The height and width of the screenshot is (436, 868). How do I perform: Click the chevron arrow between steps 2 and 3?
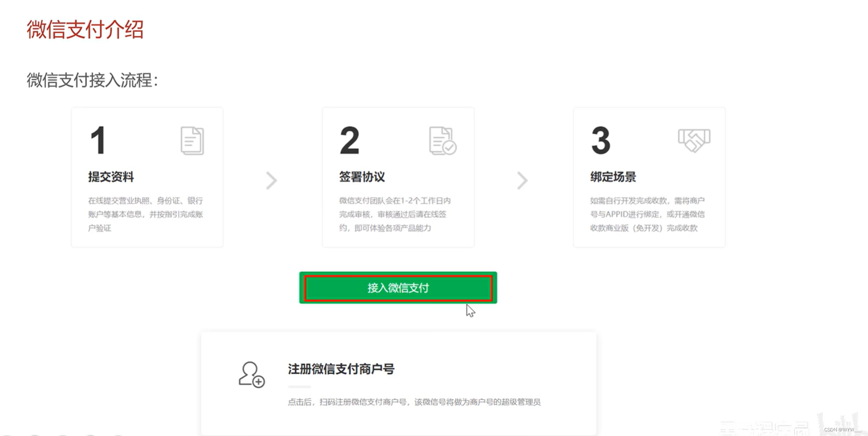click(522, 181)
